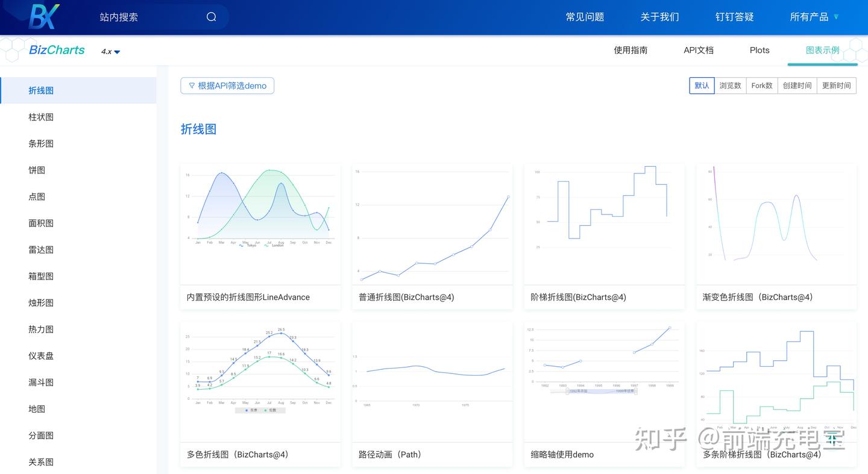Open the 饼图 chart category
Screen dimensions: 868x474
[x=37, y=170]
